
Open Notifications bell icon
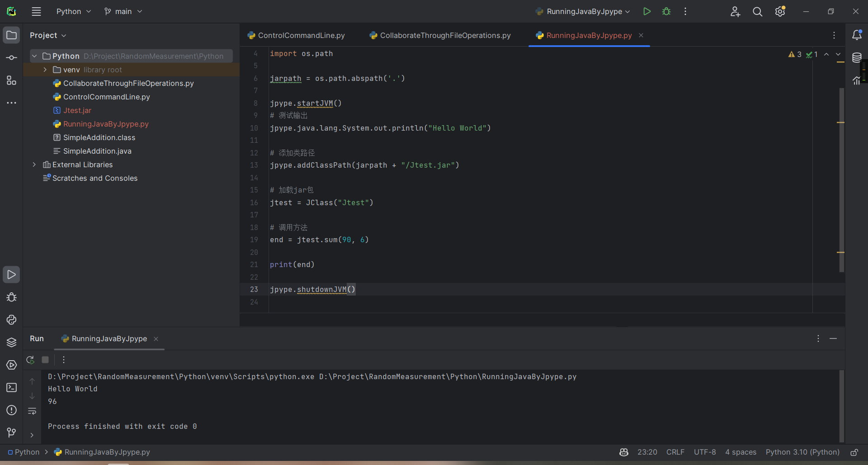point(857,35)
